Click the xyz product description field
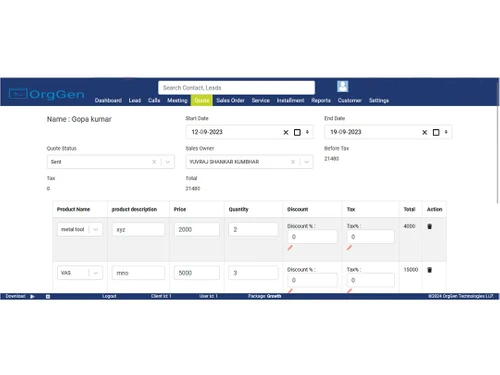This screenshot has width=500, height=375. (x=138, y=229)
